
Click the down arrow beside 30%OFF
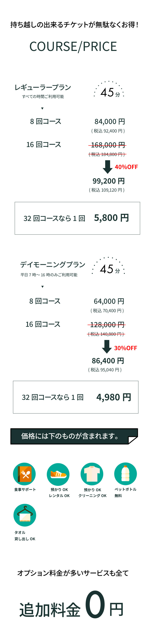(107, 347)
